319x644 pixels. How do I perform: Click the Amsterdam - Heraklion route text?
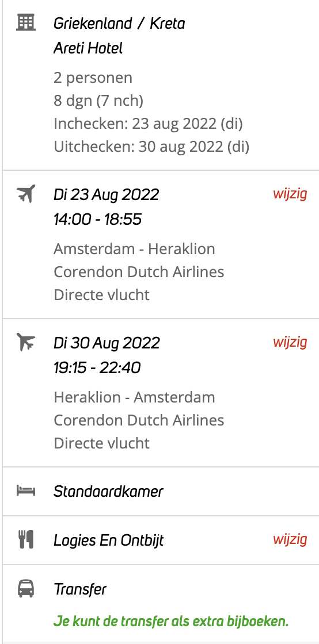tap(134, 249)
